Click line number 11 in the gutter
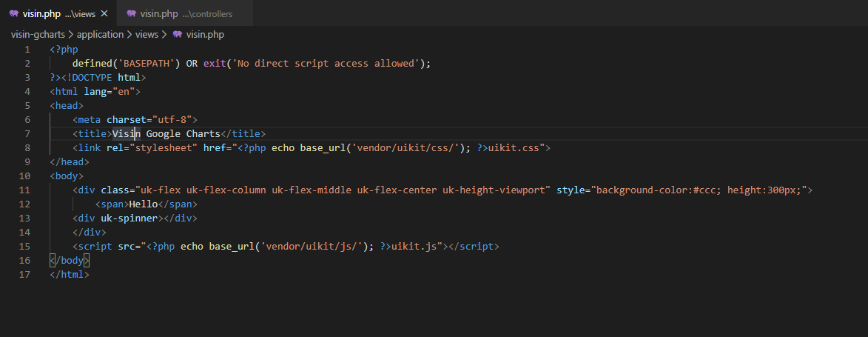The height and width of the screenshot is (337, 868). (x=25, y=190)
